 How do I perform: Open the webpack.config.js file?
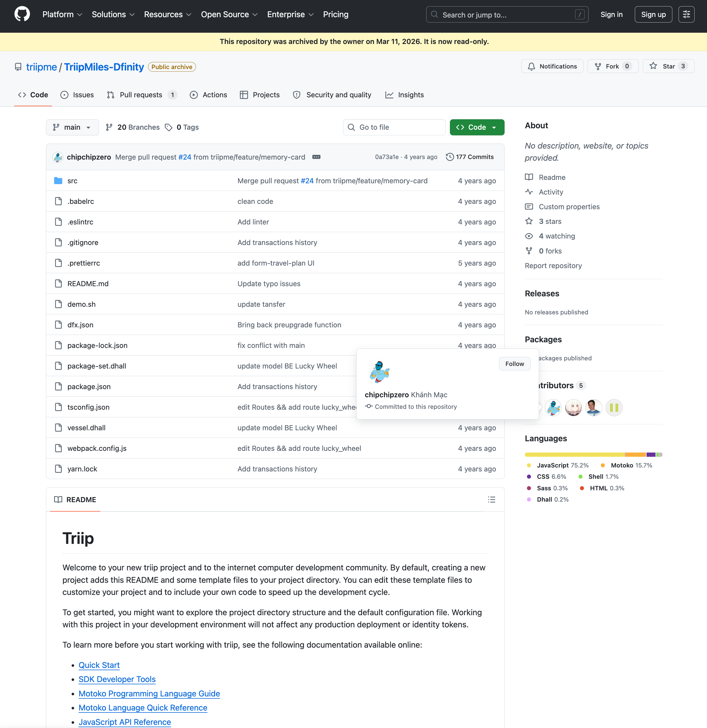coord(97,448)
